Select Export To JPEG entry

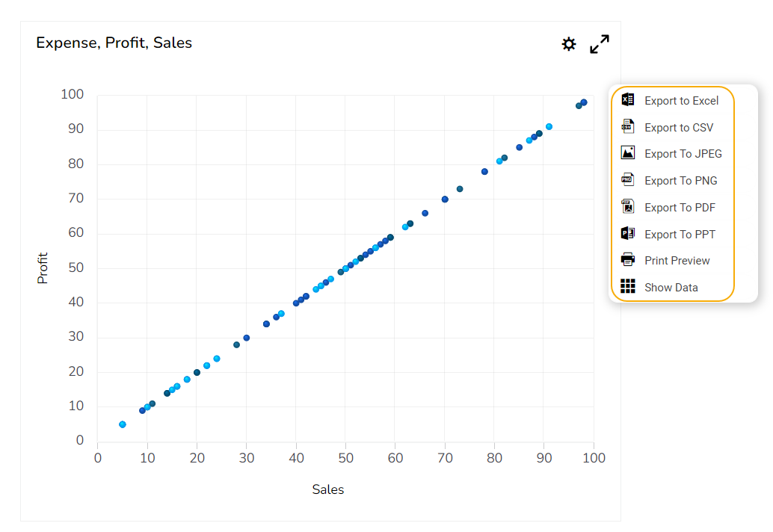(683, 154)
